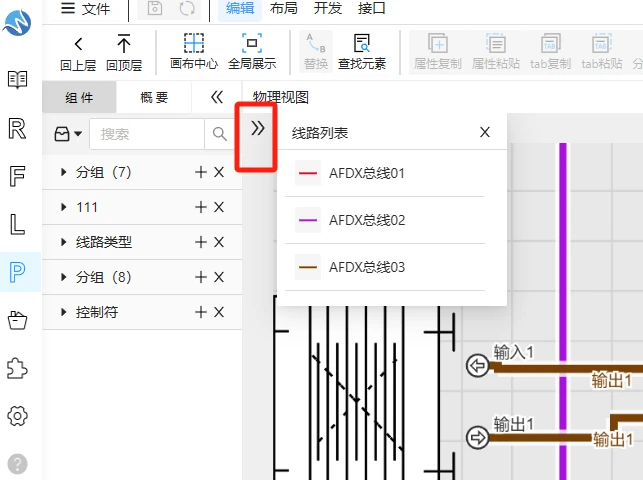The width and height of the screenshot is (643, 480).
Task: Select the F view in sidebar
Action: 17,176
